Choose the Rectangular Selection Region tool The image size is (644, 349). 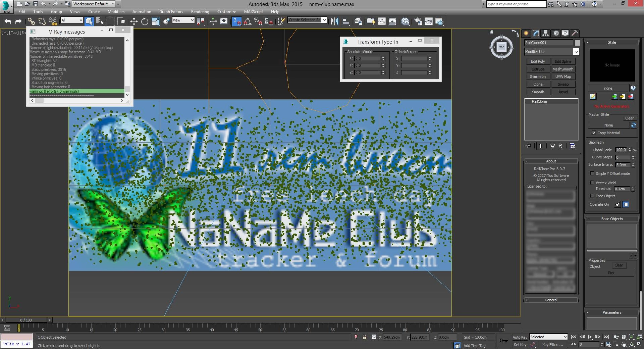click(110, 21)
